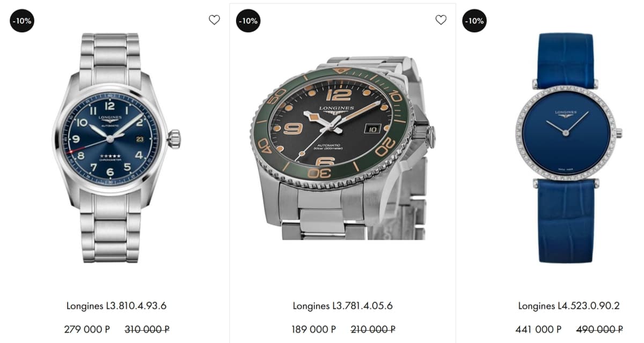Click the crossed-out 310 000 ₽ price

[147, 329]
